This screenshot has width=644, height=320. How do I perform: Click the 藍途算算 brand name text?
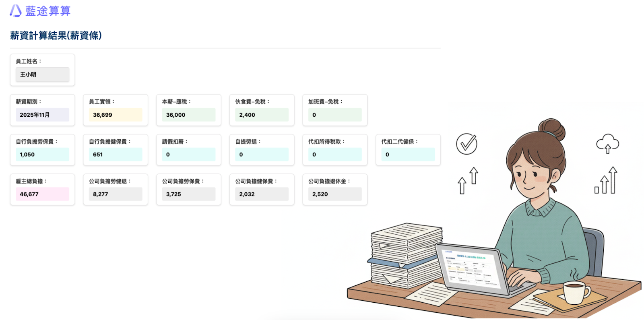coord(48,11)
